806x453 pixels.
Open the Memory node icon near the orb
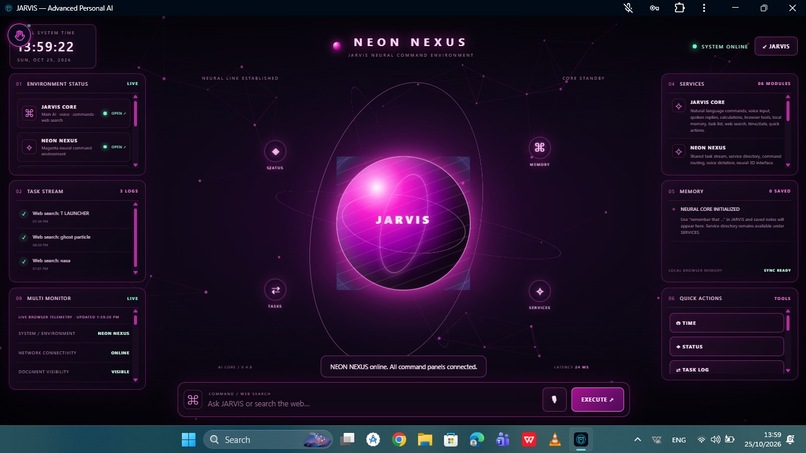[x=539, y=148]
